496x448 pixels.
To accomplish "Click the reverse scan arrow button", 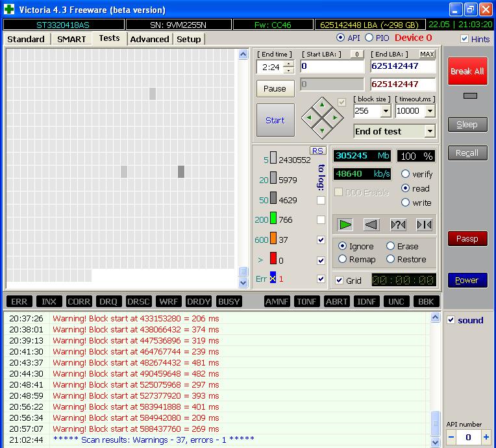I will click(x=371, y=225).
